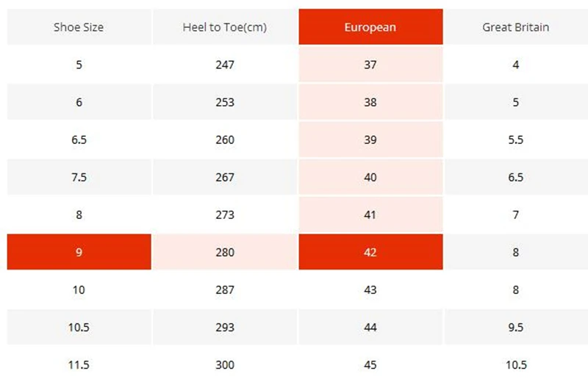Select shoe size 7.5 cell
Image resolution: width=588 pixels, height=385 pixels.
point(79,177)
